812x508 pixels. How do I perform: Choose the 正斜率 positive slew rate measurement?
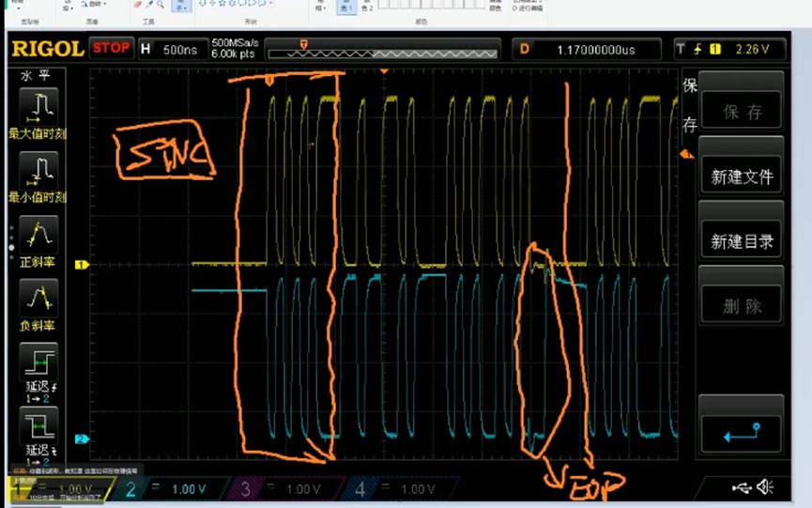point(38,239)
